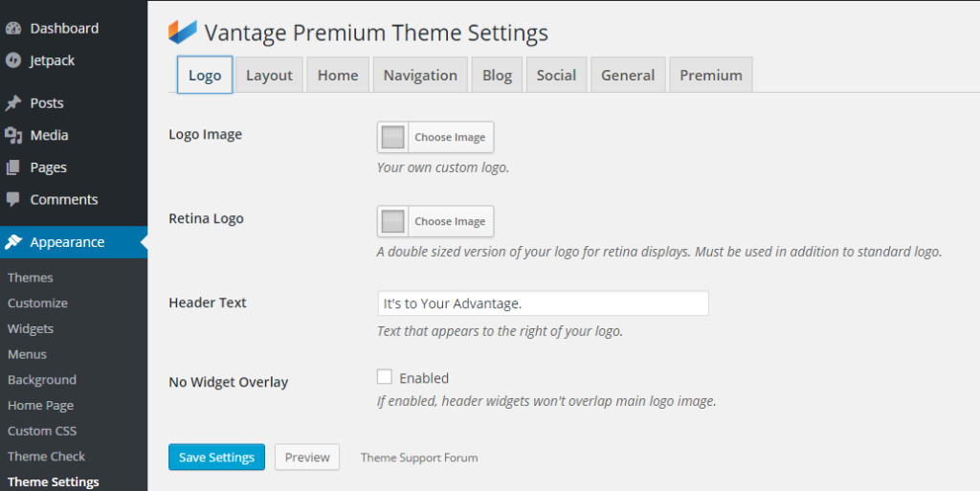The height and width of the screenshot is (491, 980).
Task: Open Jetpack menu label
Action: coord(53,60)
